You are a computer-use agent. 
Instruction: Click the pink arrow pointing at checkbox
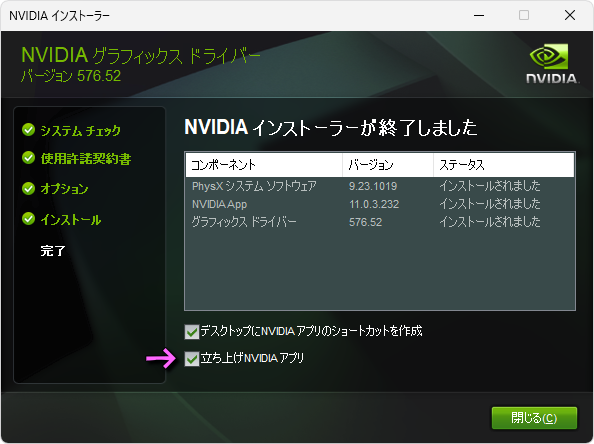pos(161,358)
